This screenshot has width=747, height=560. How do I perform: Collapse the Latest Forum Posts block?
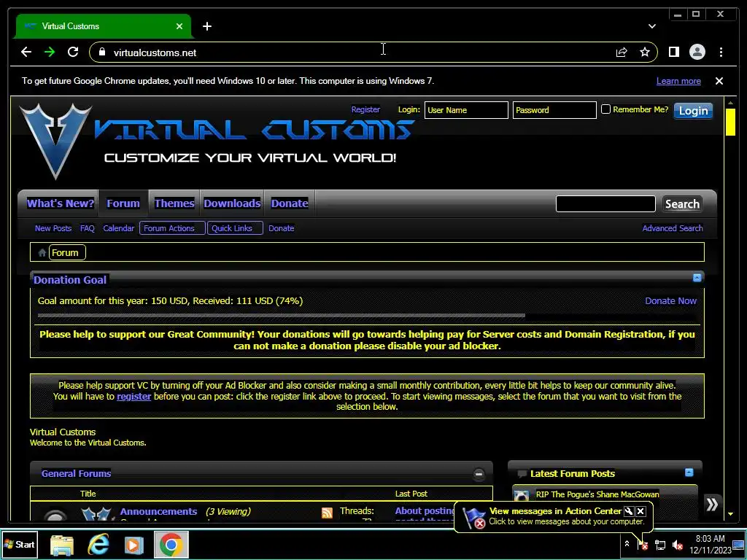(689, 472)
